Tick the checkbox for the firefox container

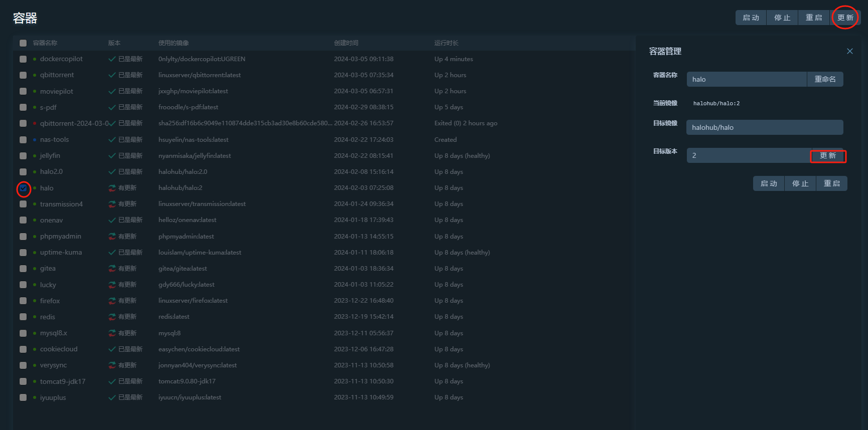(x=23, y=301)
